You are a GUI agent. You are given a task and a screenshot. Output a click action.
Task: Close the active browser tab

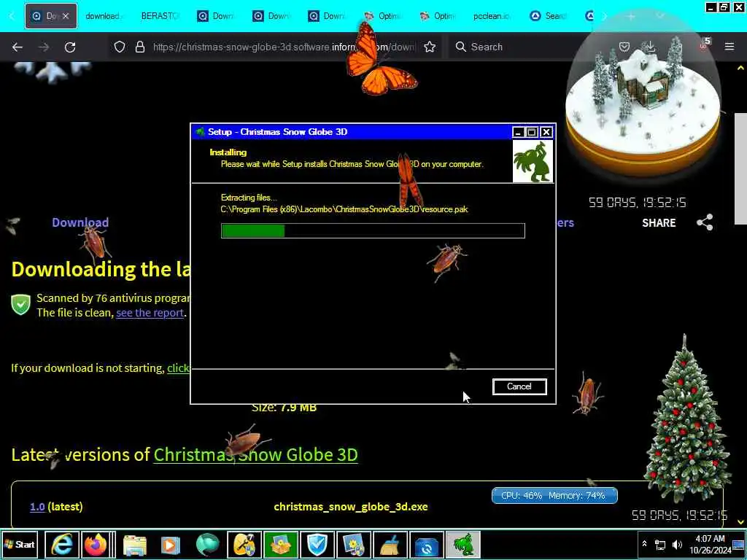tap(66, 16)
